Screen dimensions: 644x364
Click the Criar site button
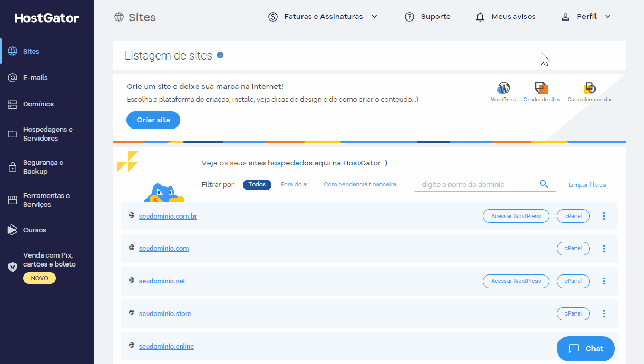pos(153,120)
